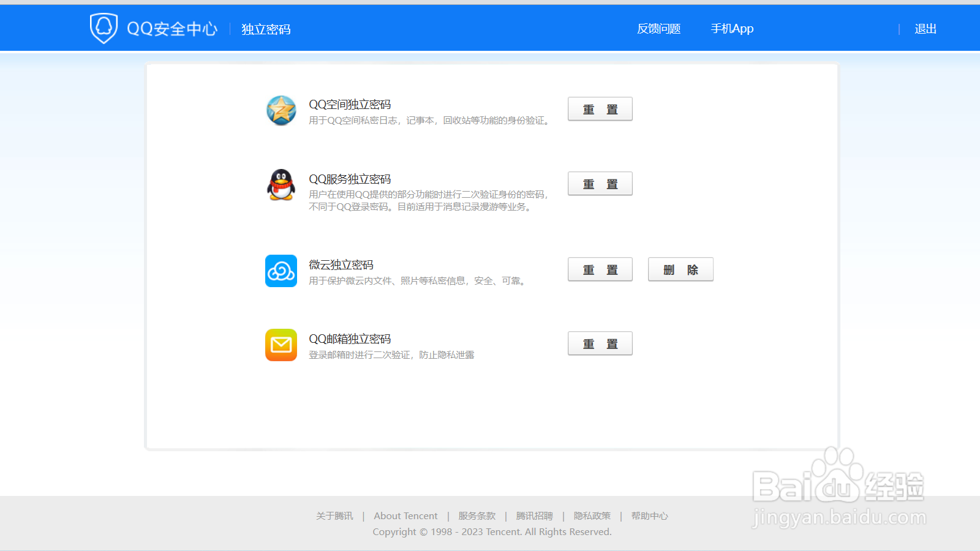Click the 独立密码 header label
The image size is (980, 551).
click(x=266, y=29)
